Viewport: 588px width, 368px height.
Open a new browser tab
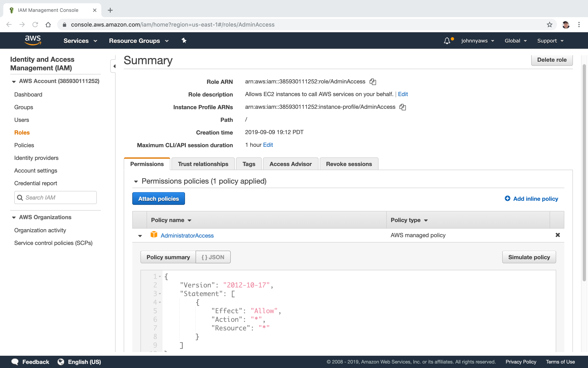tap(110, 10)
